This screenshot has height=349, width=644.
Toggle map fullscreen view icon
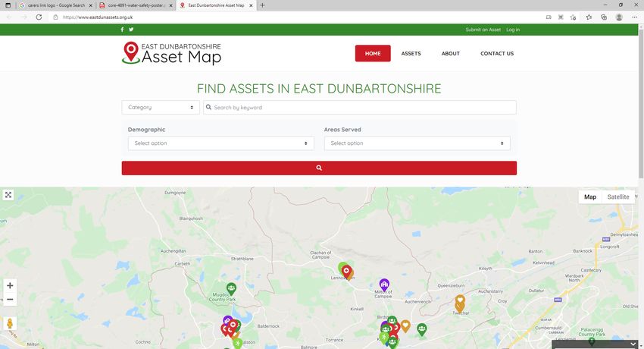tap(8, 195)
